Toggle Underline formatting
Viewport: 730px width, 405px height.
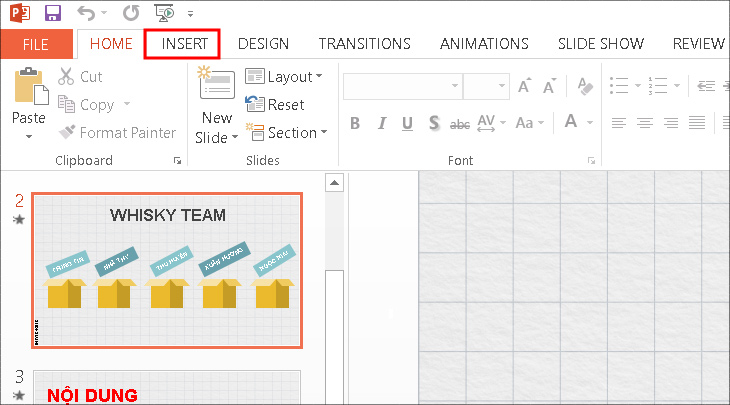407,123
